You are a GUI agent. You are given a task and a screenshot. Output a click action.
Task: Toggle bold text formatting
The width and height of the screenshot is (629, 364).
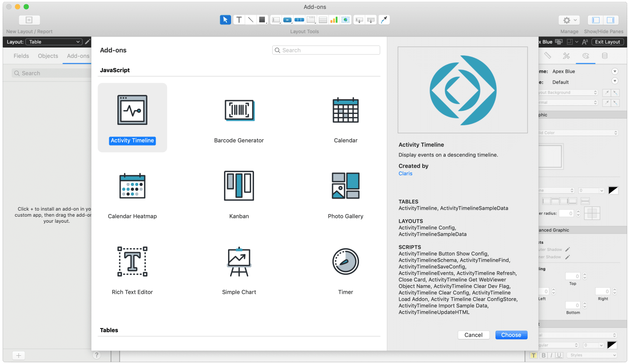tap(543, 355)
